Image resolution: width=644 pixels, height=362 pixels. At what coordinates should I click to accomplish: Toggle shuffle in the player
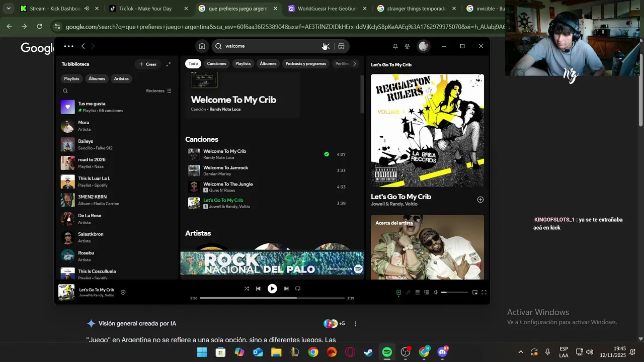click(247, 289)
